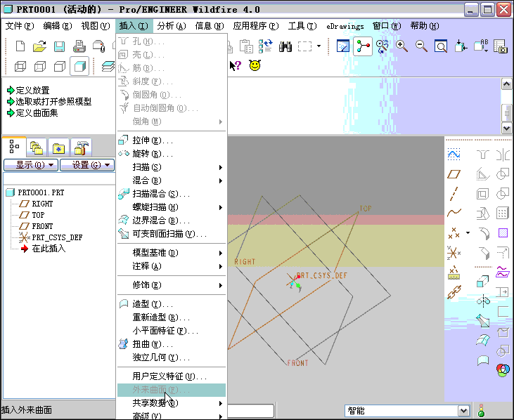Open the 显示(O) dropdown

click(31, 165)
